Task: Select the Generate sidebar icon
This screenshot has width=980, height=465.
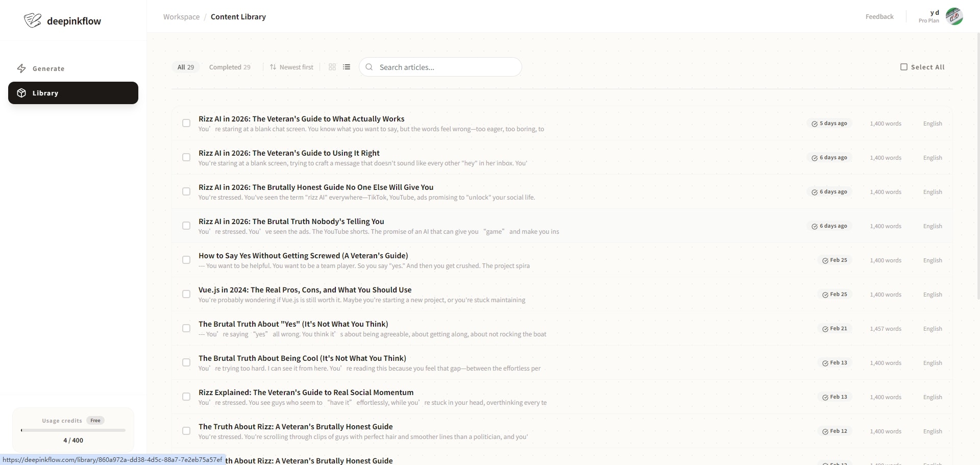Action: tap(21, 68)
